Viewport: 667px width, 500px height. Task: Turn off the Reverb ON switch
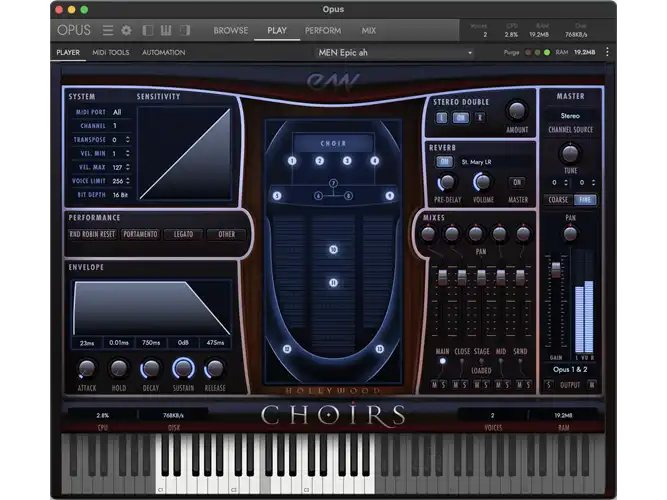pos(444,162)
